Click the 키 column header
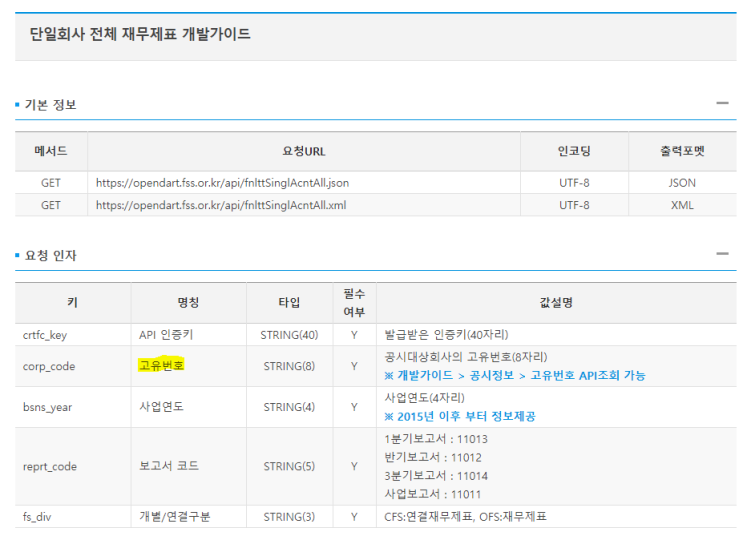The height and width of the screenshot is (536, 743). pyautogui.click(x=72, y=302)
